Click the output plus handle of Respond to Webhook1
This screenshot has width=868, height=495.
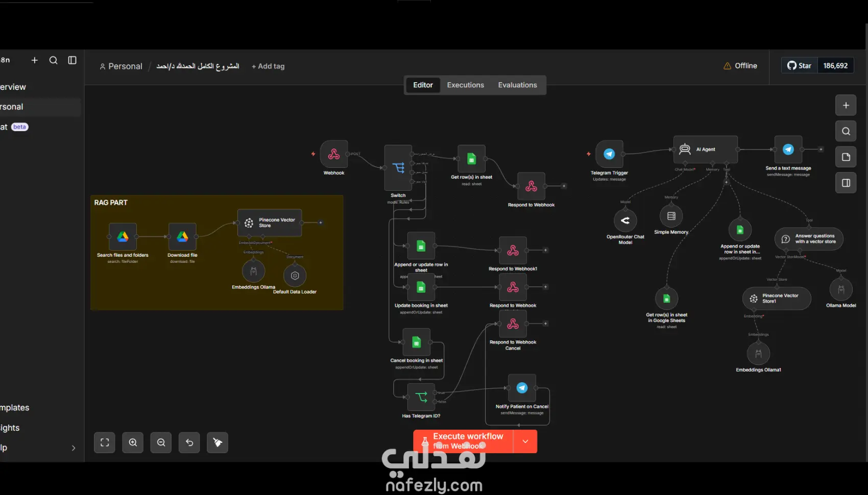click(545, 250)
